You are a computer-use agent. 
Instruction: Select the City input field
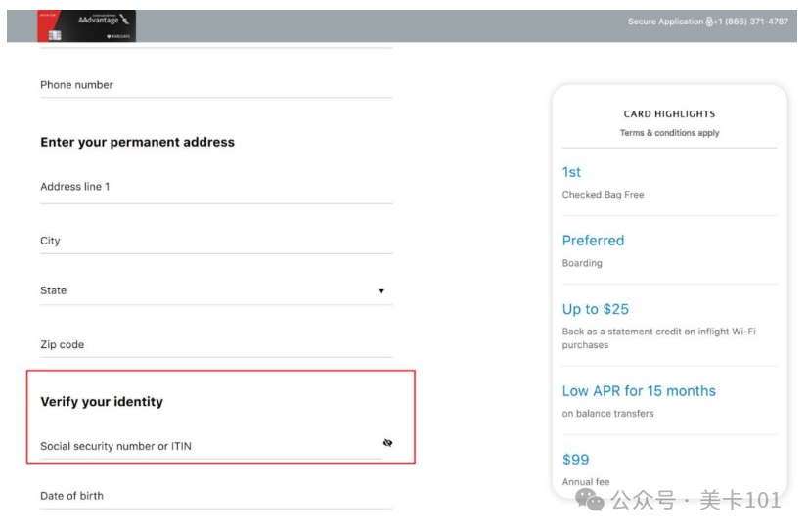tap(216, 241)
